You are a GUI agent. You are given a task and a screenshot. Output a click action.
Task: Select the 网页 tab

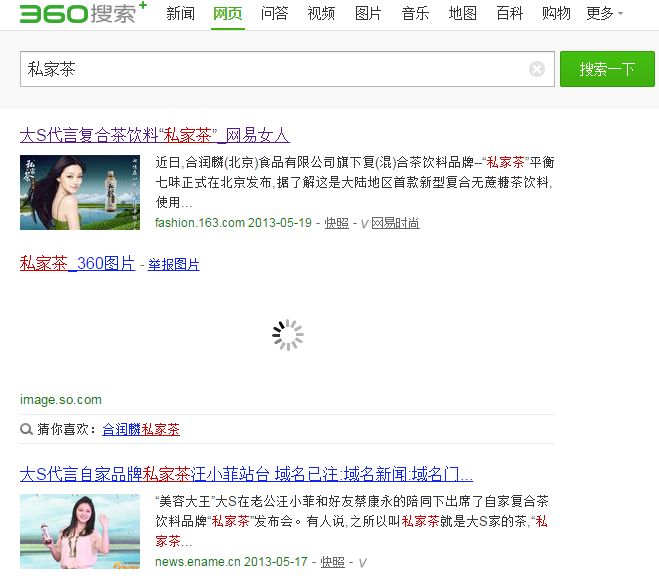pos(227,13)
